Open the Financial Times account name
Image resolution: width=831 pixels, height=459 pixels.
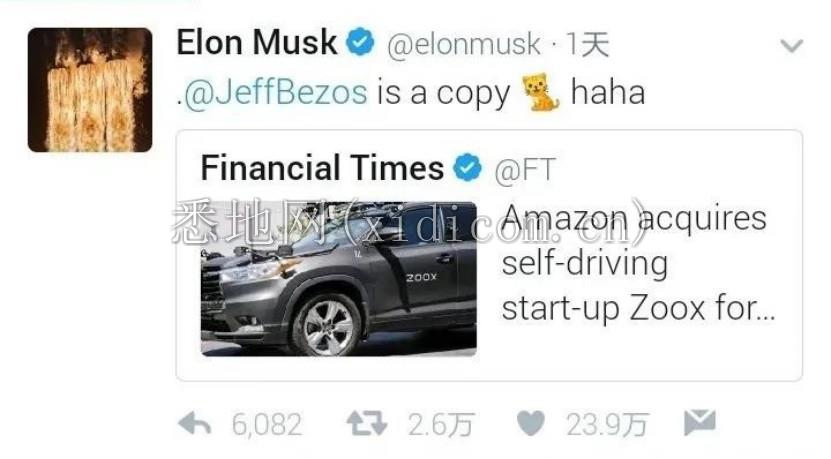pos(322,168)
